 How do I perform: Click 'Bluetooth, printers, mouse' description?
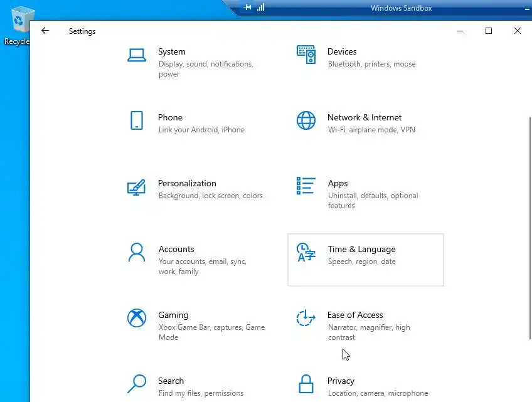[x=371, y=64]
